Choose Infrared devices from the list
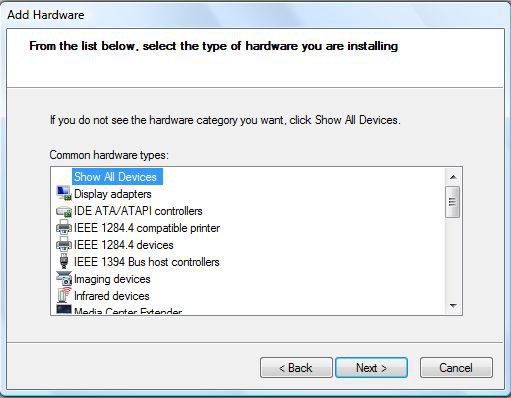Screen dimensions: 511x398 coord(112,296)
